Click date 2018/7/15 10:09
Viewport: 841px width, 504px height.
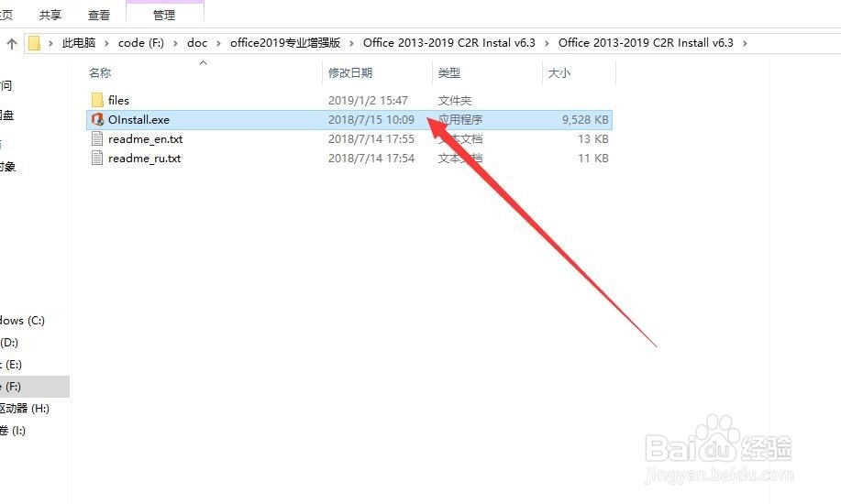(x=371, y=119)
